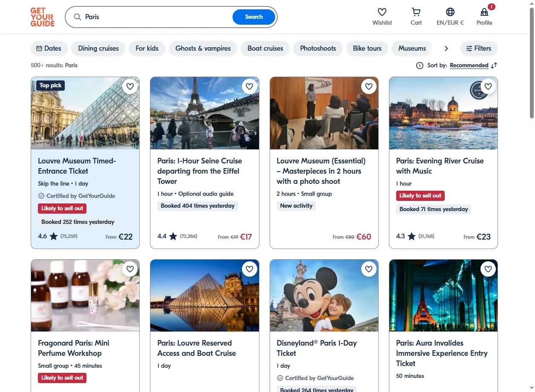
Task: Open the EN/EUR language globe icon
Action: coord(450,12)
